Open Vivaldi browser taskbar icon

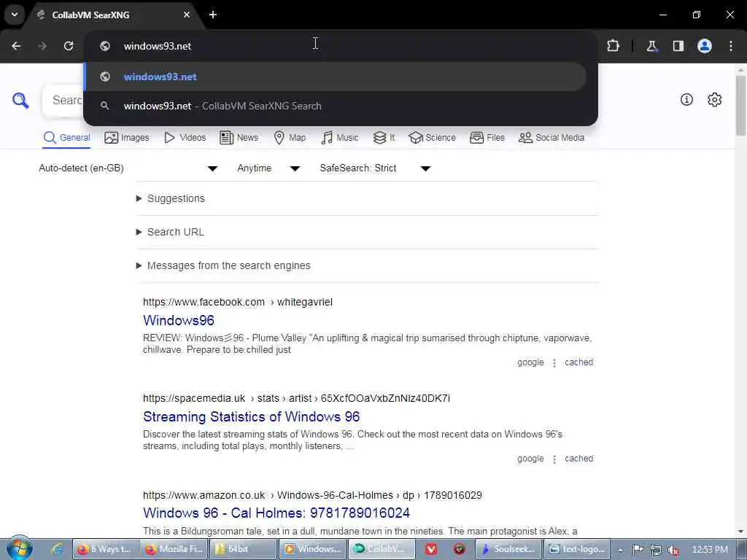[431, 549]
